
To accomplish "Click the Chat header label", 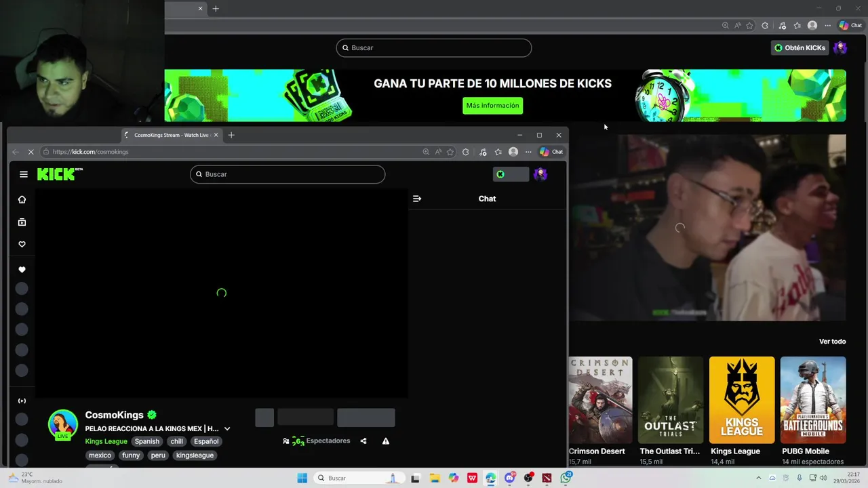I will [487, 199].
